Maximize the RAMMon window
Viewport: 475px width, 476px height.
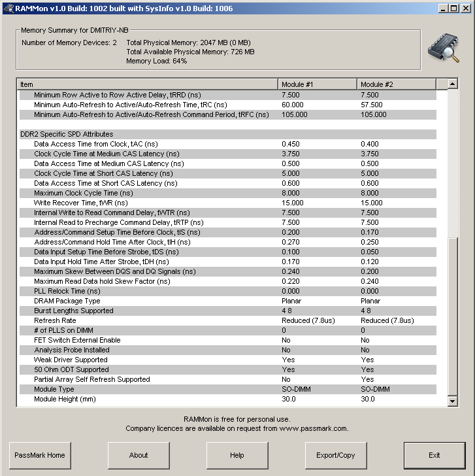(453, 8)
